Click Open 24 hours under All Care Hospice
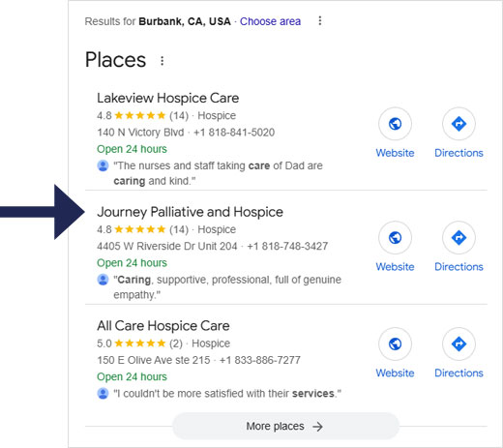 coord(132,376)
